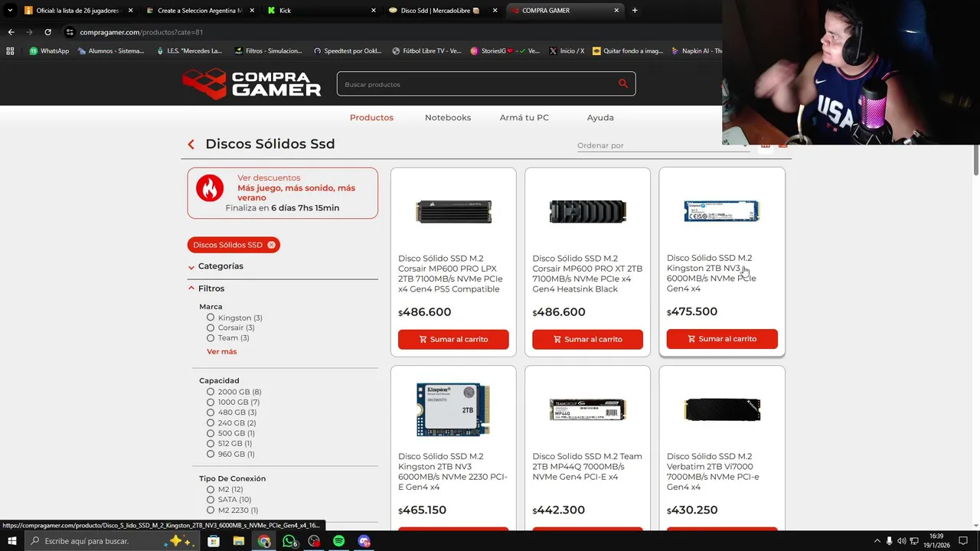Open the Inicio / X bookmark
The width and height of the screenshot is (980, 551).
click(567, 51)
